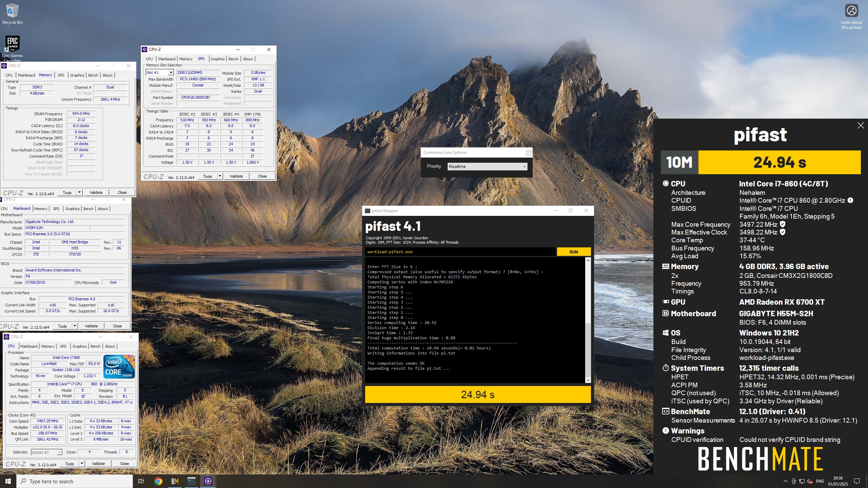Select Graphics tab in the CPU window
The image size is (868, 488).
[x=80, y=346]
